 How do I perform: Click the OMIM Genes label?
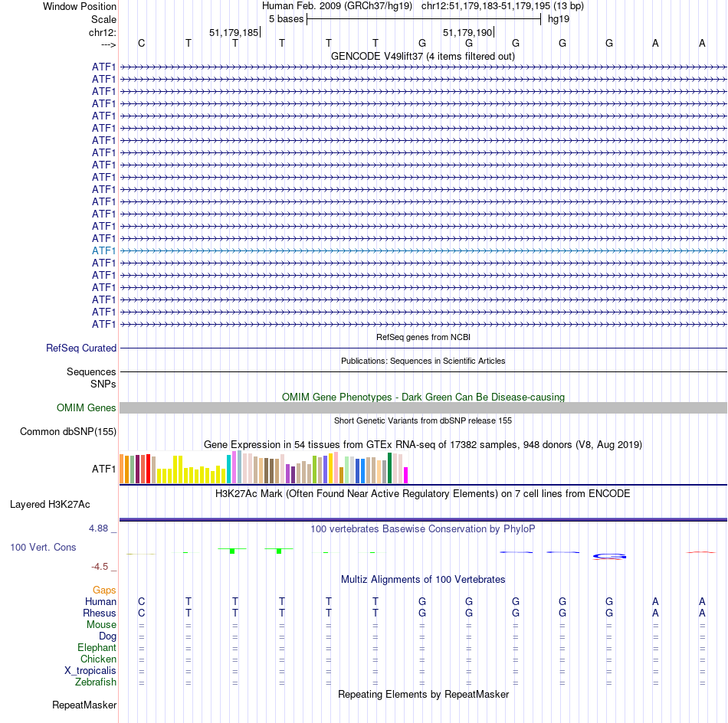coord(86,408)
